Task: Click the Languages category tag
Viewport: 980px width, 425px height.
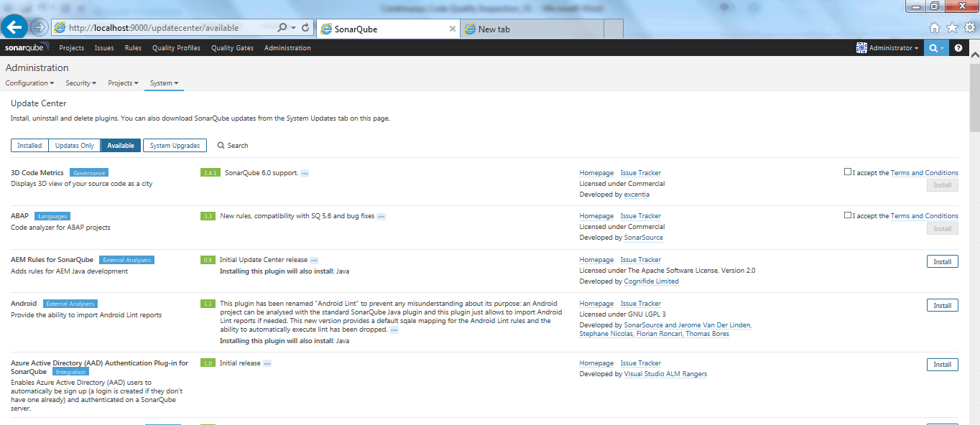Action: click(52, 216)
